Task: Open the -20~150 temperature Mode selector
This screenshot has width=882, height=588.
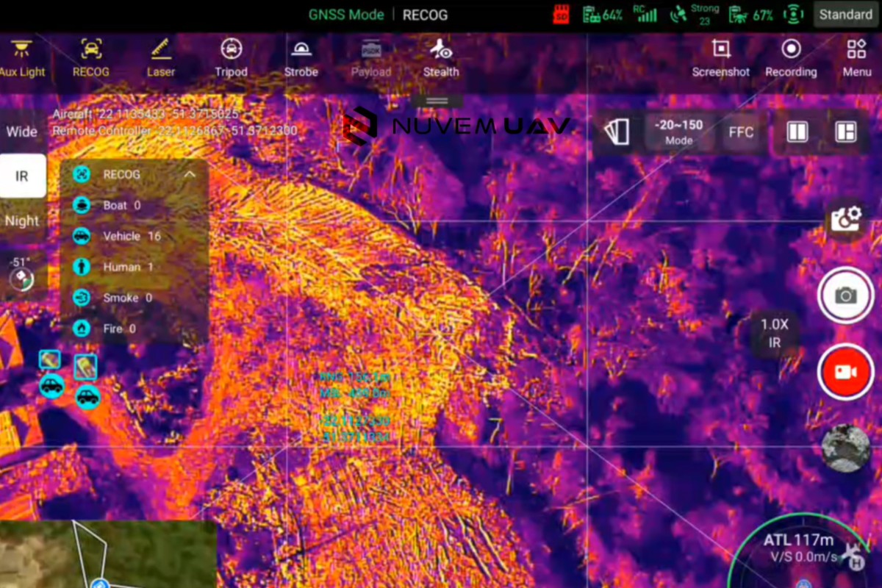Action: pyautogui.click(x=678, y=132)
